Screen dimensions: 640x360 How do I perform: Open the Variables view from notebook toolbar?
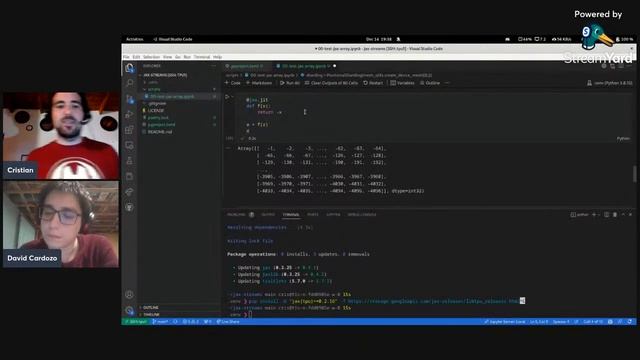tap(402, 83)
